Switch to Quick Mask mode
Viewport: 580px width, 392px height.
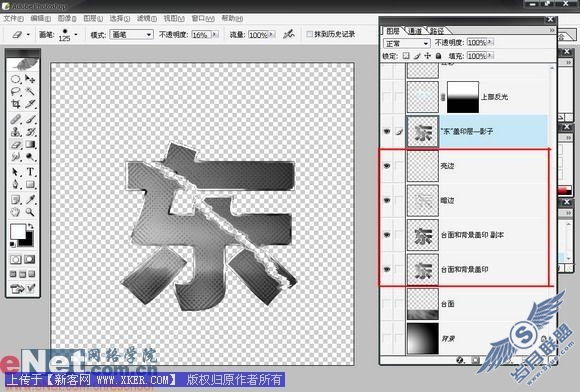pyautogui.click(x=30, y=260)
